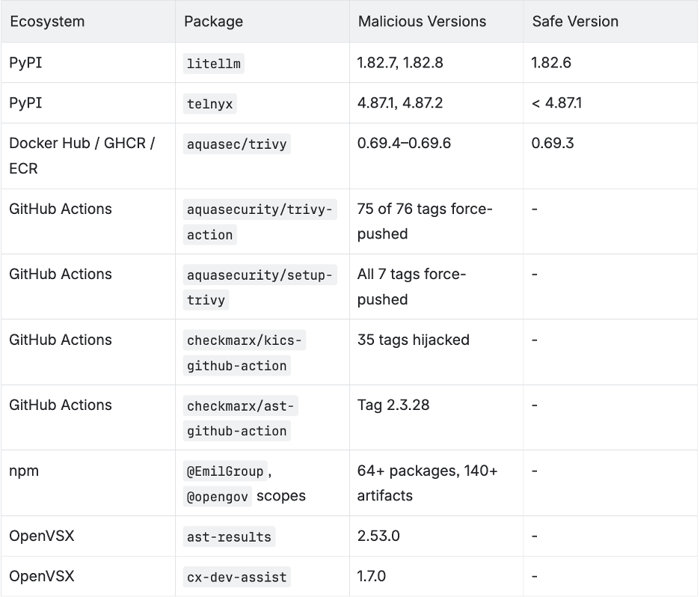Select the telnyx package code label
Screen dimensions: 700x597
pos(209,104)
